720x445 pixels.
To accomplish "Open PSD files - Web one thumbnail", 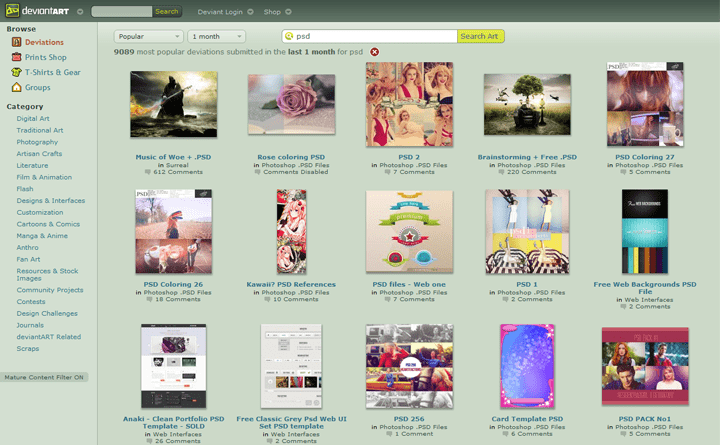I will (x=409, y=231).
